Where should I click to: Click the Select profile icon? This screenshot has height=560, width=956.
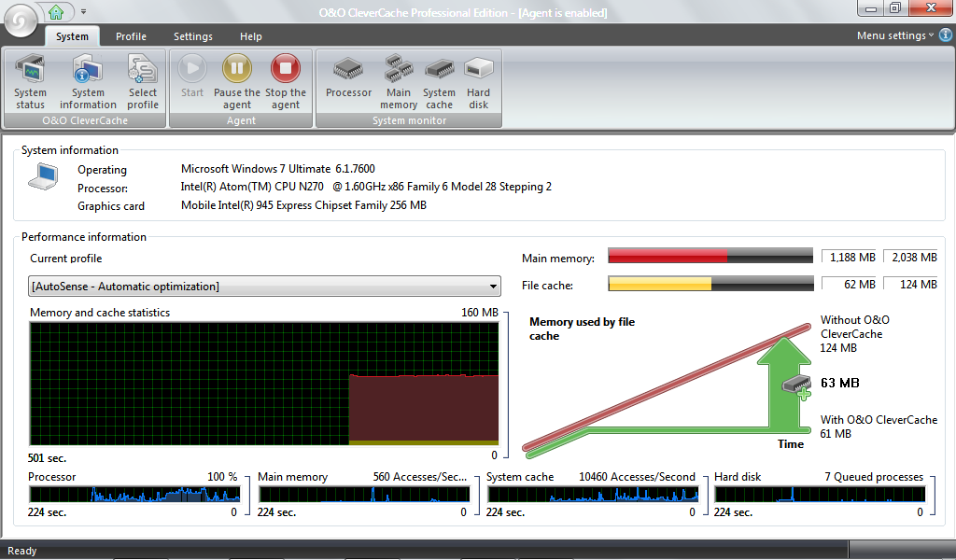143,81
